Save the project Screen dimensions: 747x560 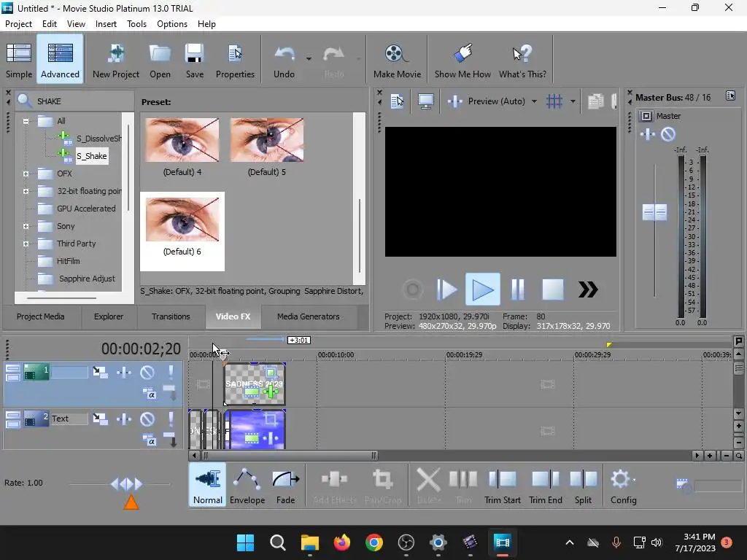pos(194,60)
